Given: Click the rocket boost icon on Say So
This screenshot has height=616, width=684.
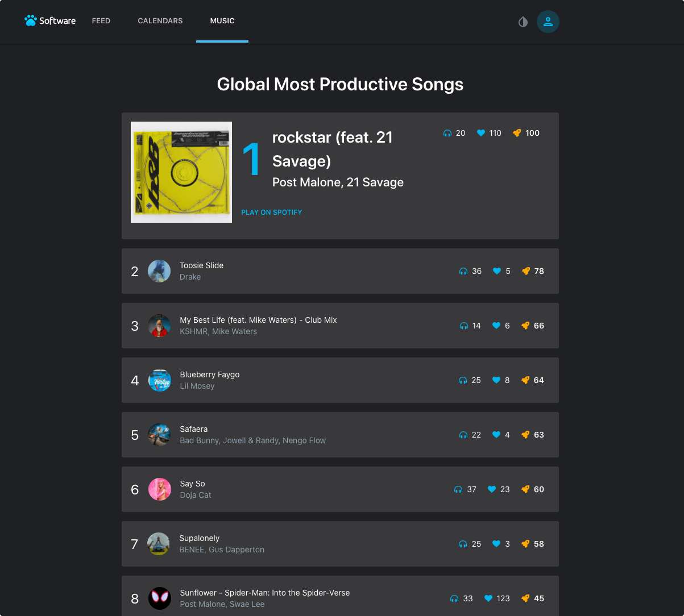Looking at the screenshot, I should pyautogui.click(x=524, y=489).
